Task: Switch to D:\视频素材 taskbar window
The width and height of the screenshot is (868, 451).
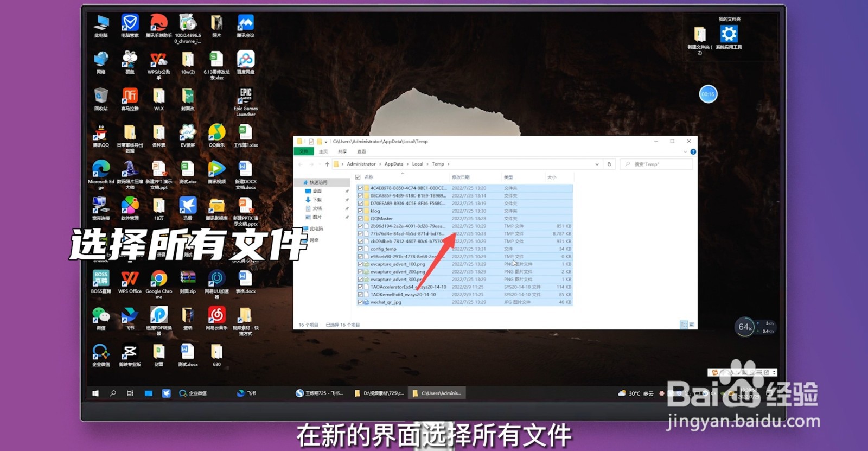Action: pyautogui.click(x=379, y=393)
